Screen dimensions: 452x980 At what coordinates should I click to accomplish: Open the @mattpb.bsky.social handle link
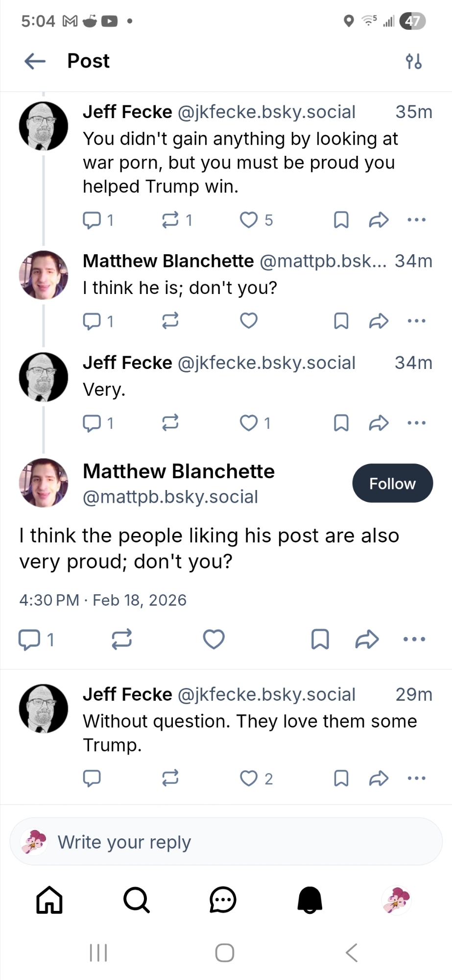(170, 497)
